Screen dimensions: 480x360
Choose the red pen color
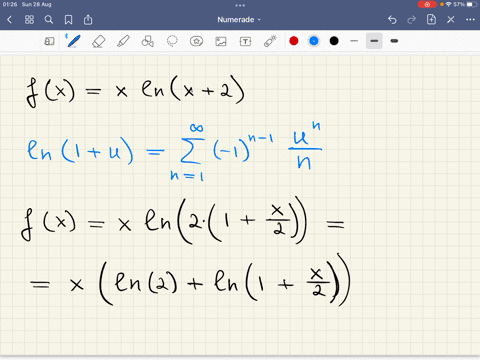[294, 41]
